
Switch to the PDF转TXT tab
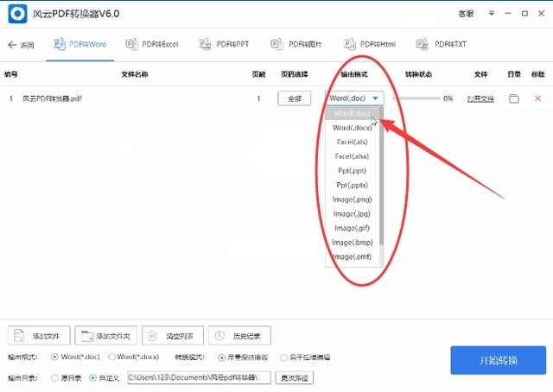[x=442, y=44]
